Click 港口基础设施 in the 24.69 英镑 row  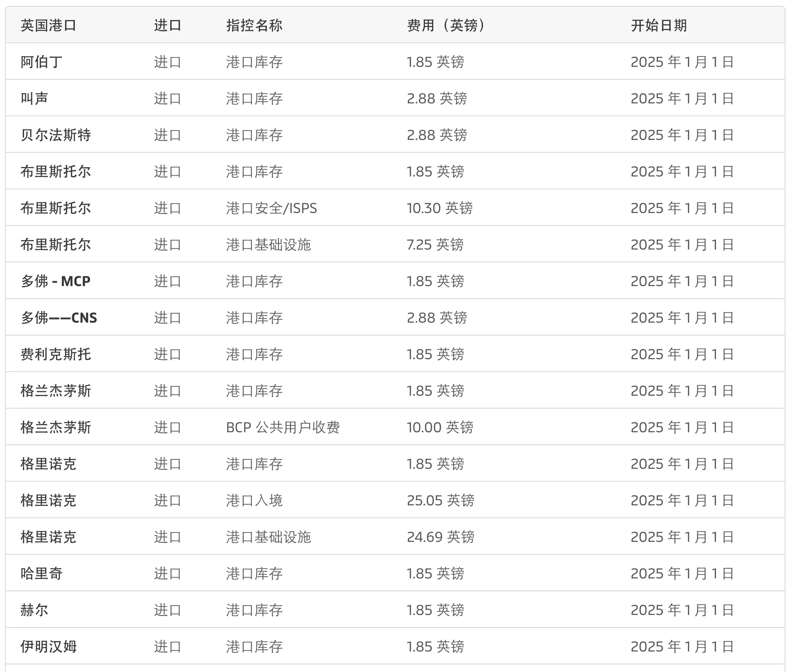pyautogui.click(x=268, y=537)
